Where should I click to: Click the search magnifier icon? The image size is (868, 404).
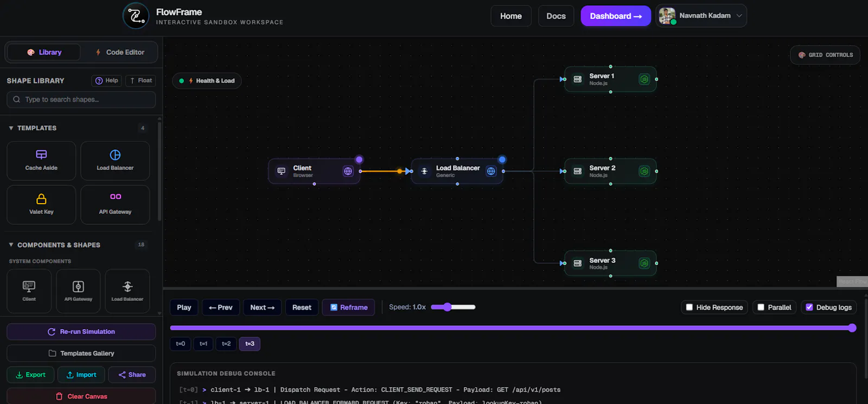click(17, 99)
